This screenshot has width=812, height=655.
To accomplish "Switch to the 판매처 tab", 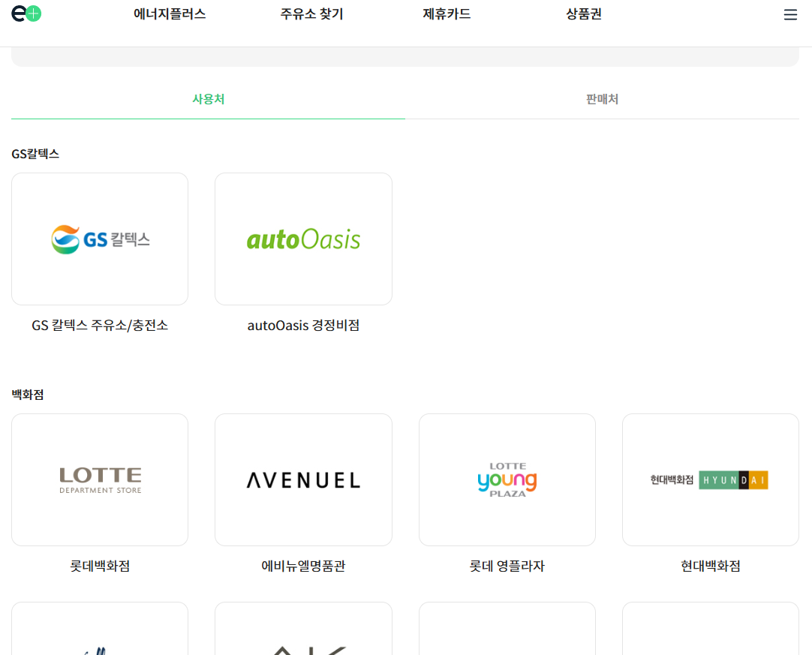I will (603, 99).
